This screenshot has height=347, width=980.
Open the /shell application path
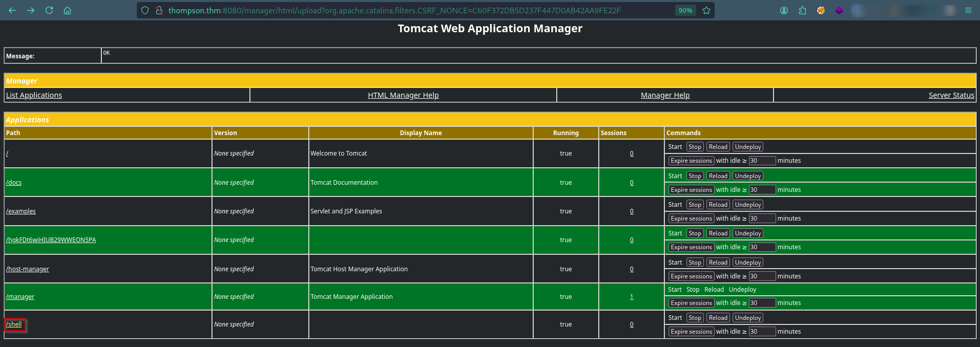[x=14, y=324]
